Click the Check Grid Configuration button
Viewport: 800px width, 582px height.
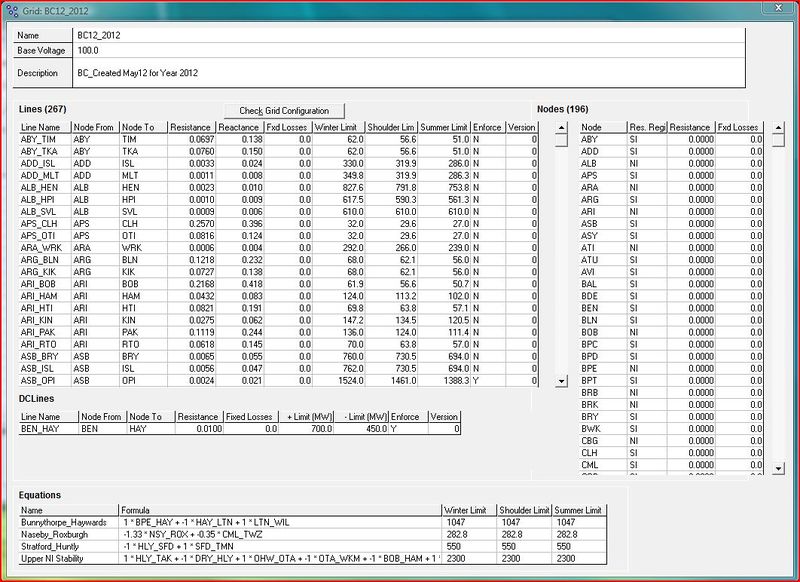(x=284, y=111)
